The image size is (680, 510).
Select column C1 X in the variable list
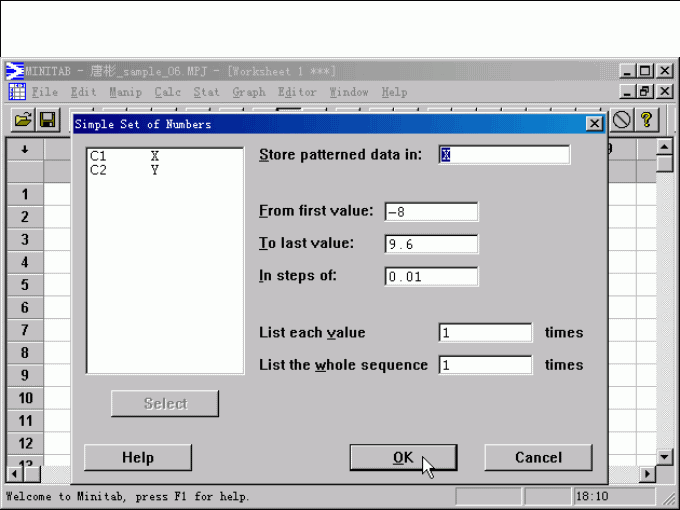pos(125,156)
